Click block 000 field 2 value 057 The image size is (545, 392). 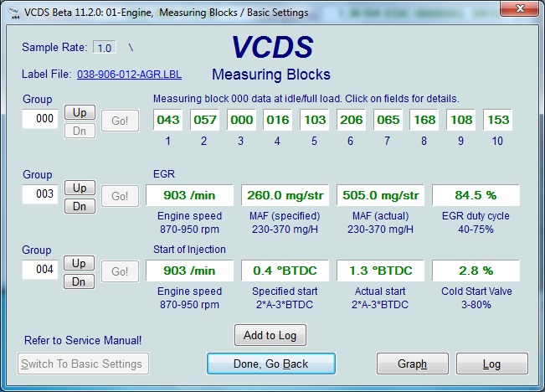205,120
